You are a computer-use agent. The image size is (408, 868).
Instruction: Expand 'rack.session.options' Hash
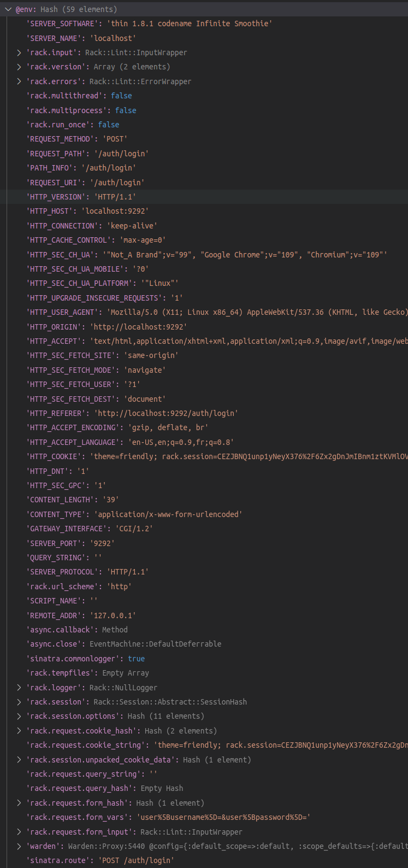click(x=19, y=716)
